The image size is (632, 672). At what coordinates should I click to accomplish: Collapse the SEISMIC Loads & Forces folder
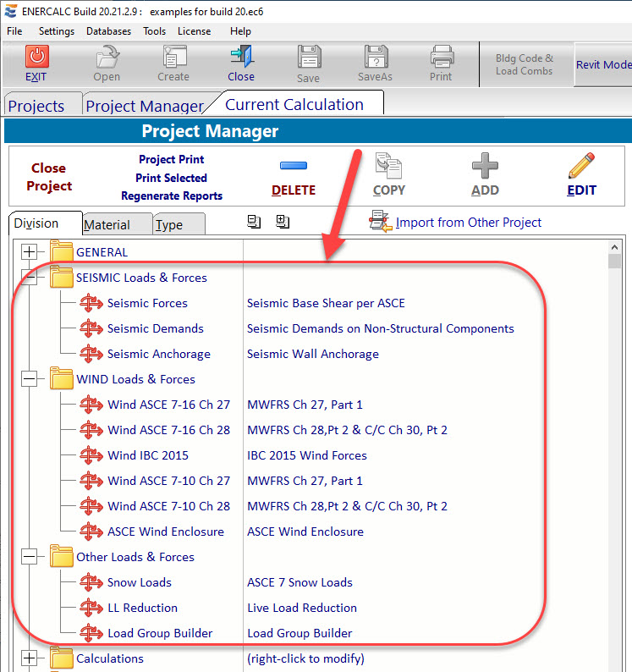click(30, 278)
